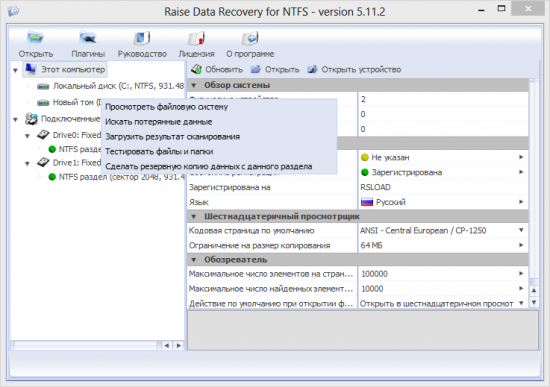The height and width of the screenshot is (387, 550).
Task: Click the Русский language value
Action: (x=391, y=202)
